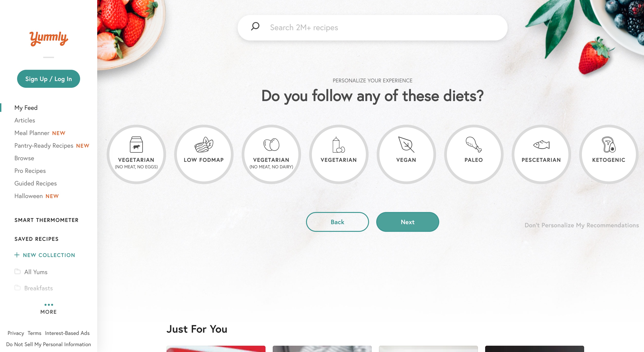Image resolution: width=644 pixels, height=352 pixels.
Task: Go to Pantry-Ready Recipes menu item
Action: (x=52, y=145)
